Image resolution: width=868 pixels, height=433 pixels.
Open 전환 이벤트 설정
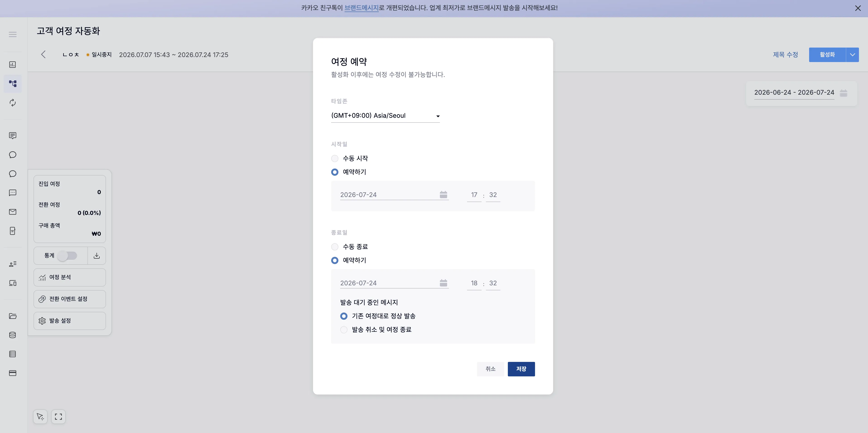[70, 299]
